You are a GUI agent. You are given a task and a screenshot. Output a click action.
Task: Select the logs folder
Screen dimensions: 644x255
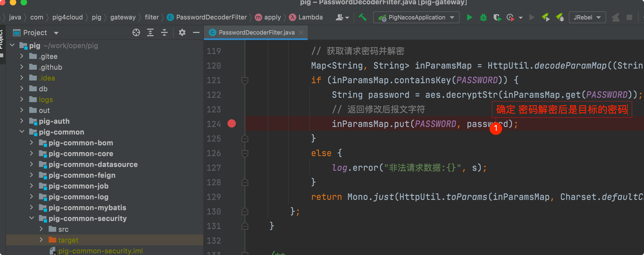tap(46, 100)
